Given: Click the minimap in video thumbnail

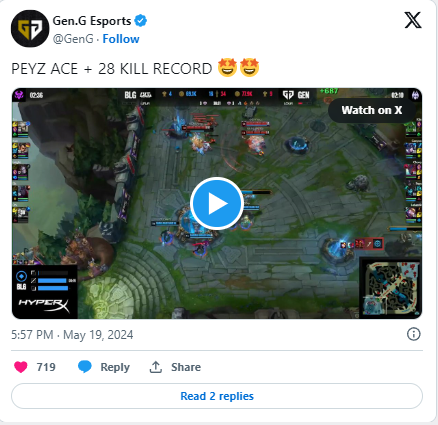Looking at the screenshot, I should [391, 287].
